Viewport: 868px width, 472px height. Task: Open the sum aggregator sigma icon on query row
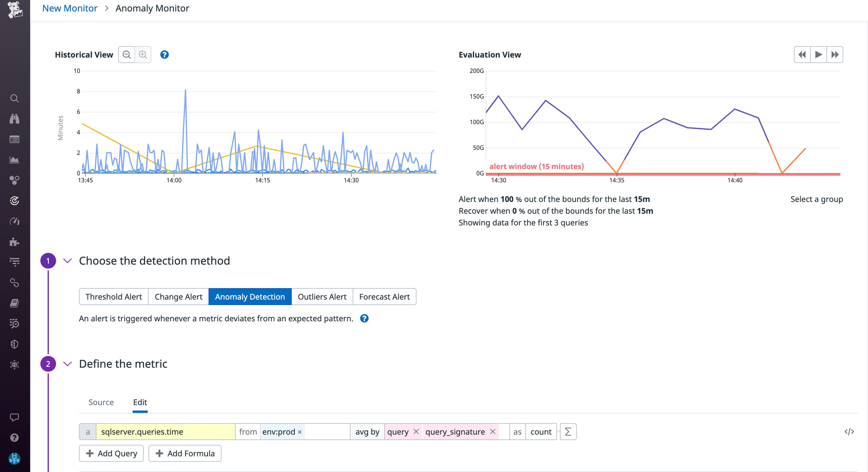[568, 432]
